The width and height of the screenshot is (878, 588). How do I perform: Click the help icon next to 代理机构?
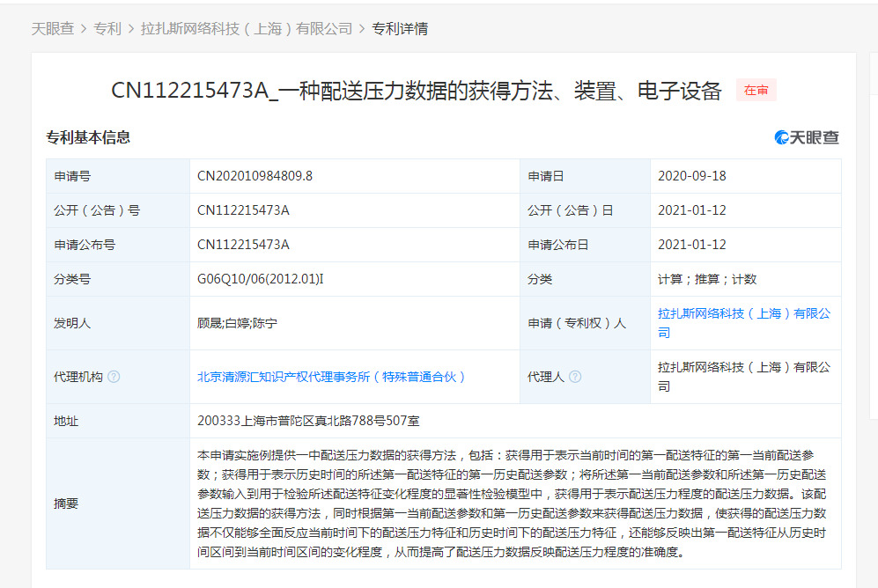click(x=114, y=377)
